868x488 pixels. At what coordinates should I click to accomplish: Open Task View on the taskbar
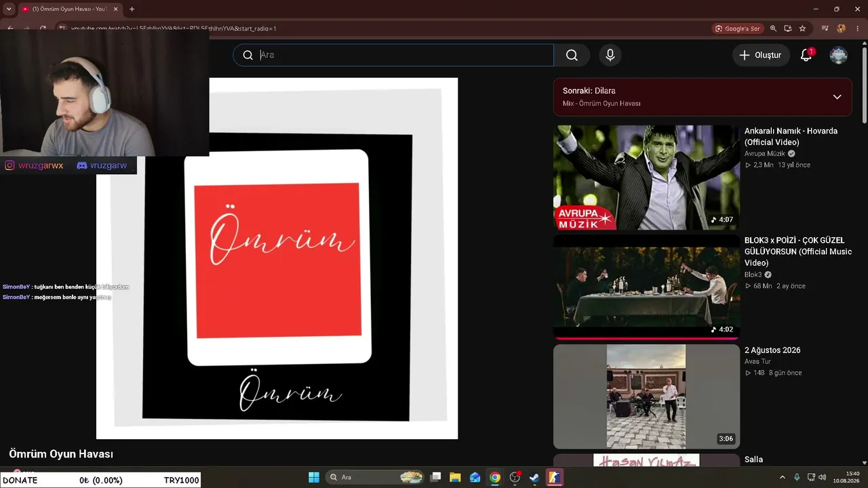coord(436,477)
